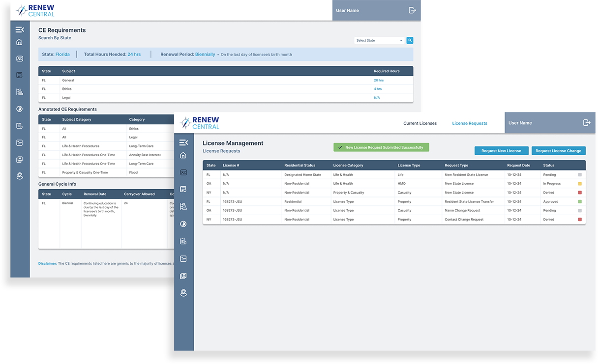Click logout icon in CE Requirements window header
598x364 pixels.
click(x=412, y=10)
